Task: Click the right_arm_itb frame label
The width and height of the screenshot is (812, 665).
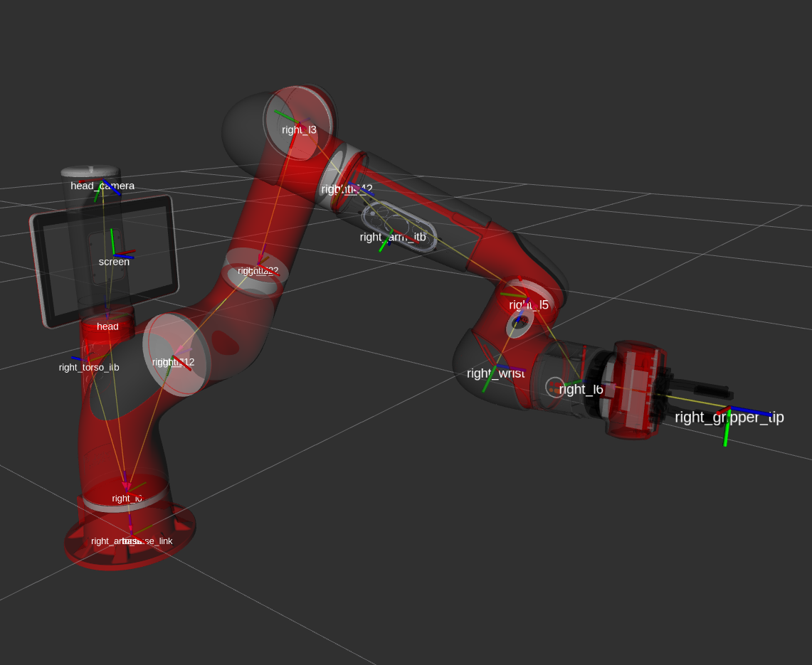Action: (x=393, y=238)
